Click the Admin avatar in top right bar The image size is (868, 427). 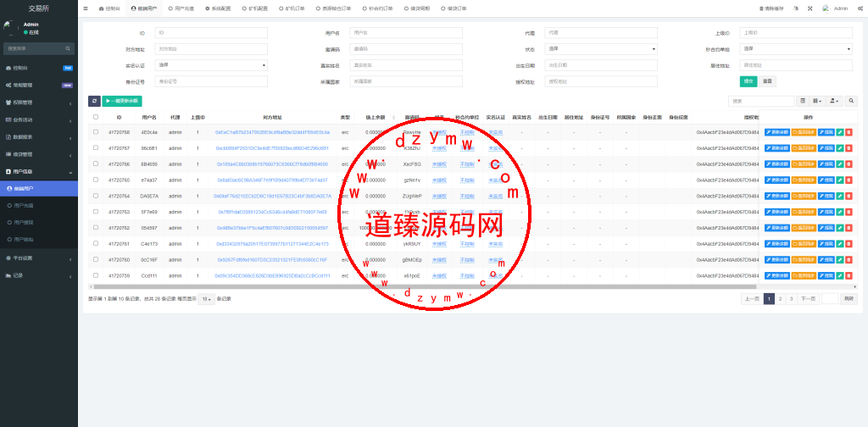tap(826, 8)
